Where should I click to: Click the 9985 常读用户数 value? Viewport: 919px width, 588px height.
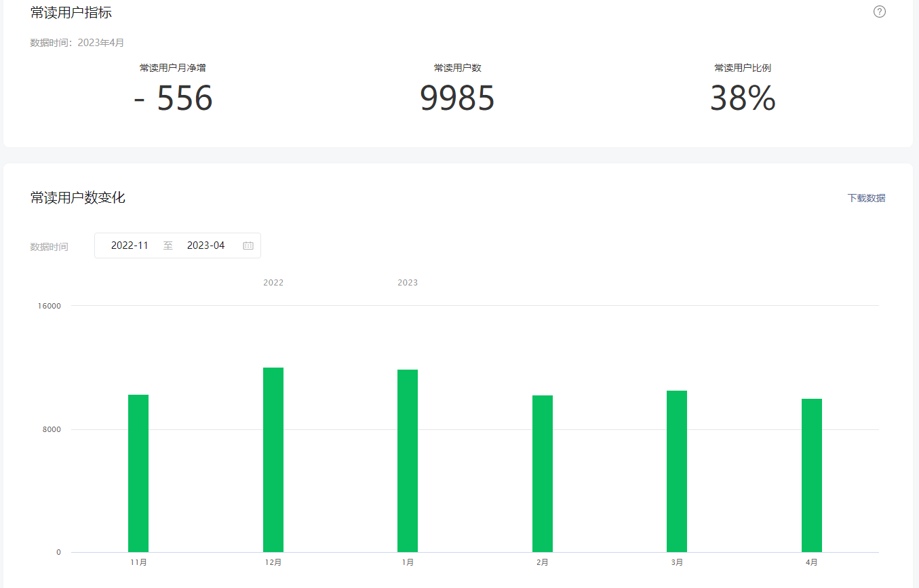(x=457, y=99)
